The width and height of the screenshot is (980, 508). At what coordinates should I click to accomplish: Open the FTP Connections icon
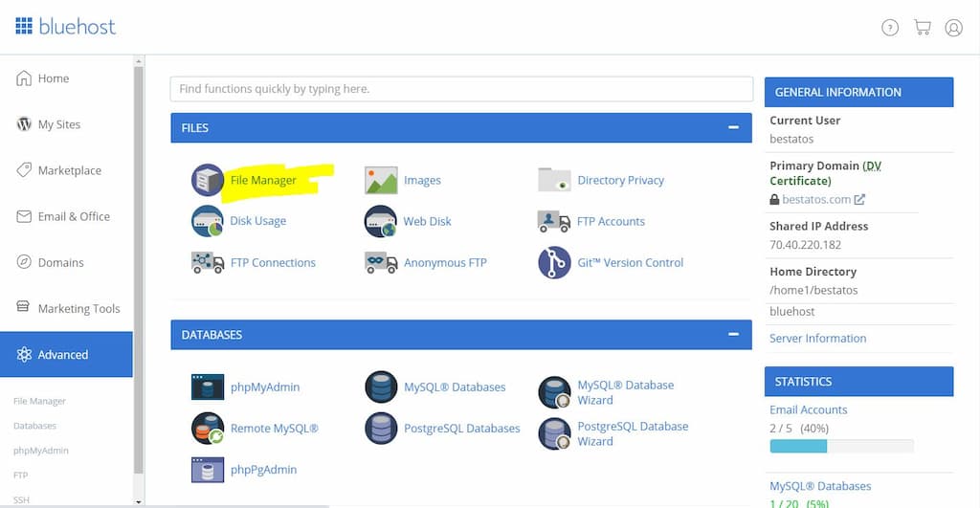click(x=208, y=262)
